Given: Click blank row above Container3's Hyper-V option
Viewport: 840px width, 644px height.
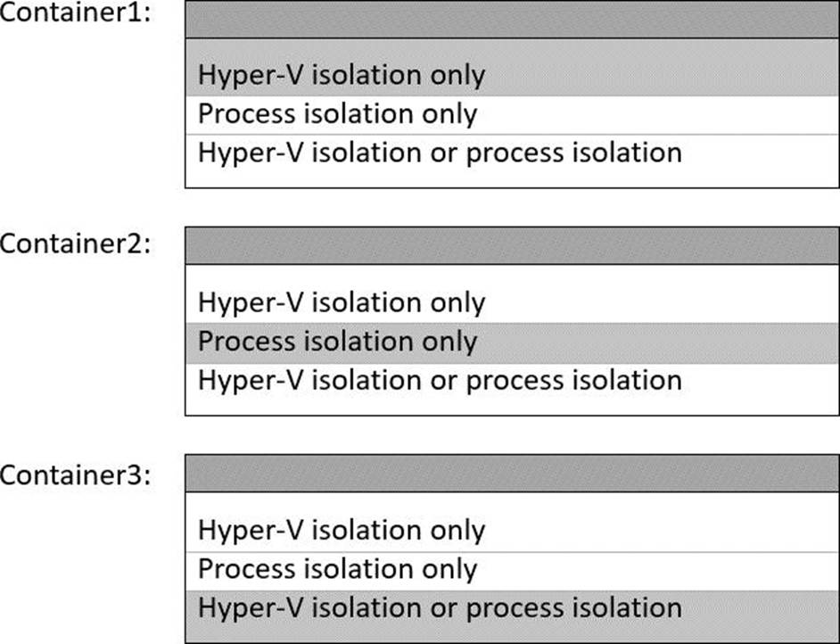Looking at the screenshot, I should tap(512, 502).
